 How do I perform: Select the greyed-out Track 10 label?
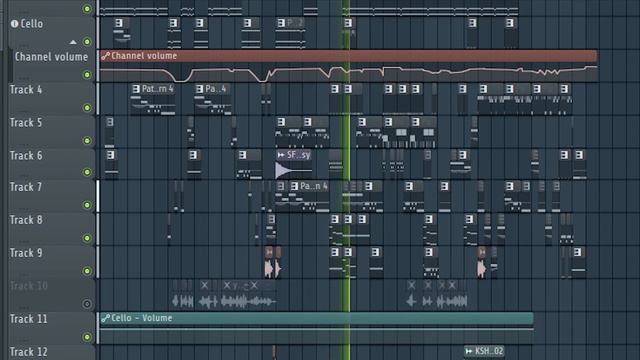point(29,286)
